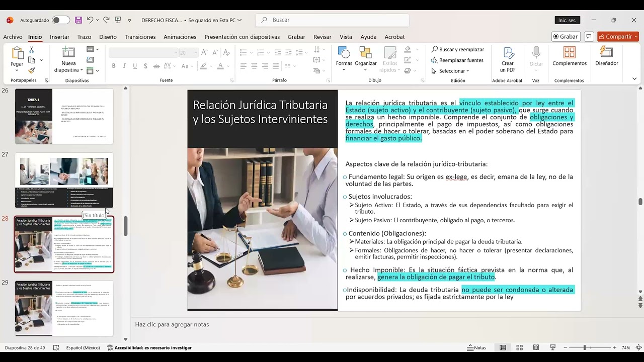Click the clear formatting icon
644x362 pixels.
click(226, 52)
